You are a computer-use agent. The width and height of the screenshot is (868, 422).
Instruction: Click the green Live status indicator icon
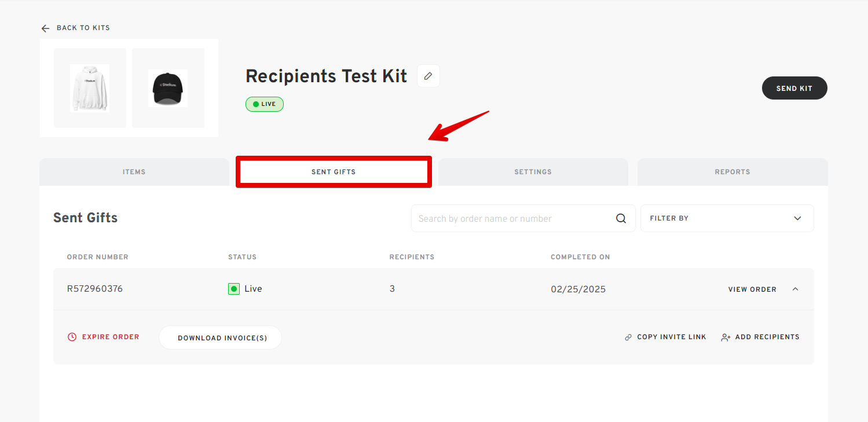(x=234, y=289)
